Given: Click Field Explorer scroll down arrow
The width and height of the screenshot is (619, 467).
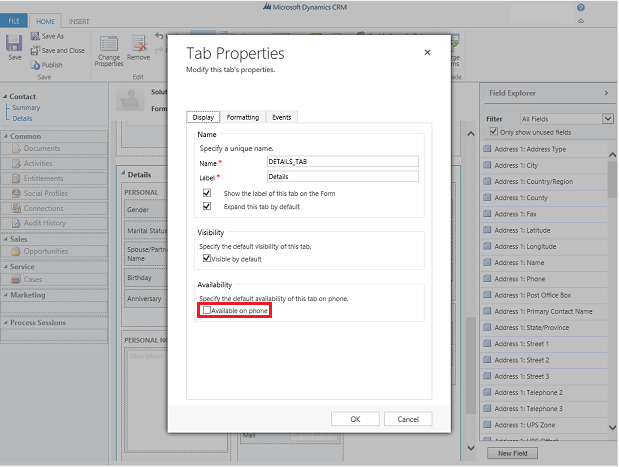Looking at the screenshot, I should [x=612, y=427].
